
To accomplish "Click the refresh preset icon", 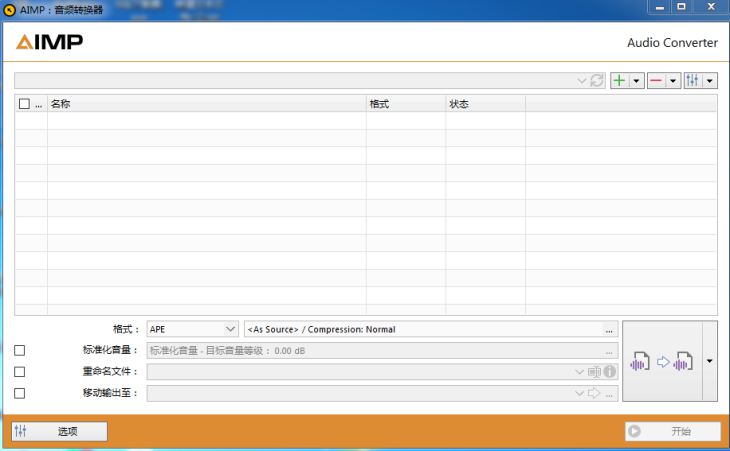I will pyautogui.click(x=597, y=81).
